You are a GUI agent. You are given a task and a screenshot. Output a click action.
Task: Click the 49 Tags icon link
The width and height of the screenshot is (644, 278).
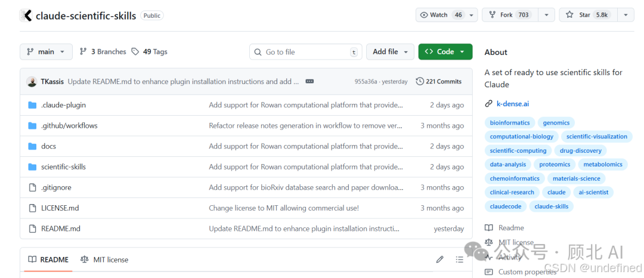pos(149,52)
